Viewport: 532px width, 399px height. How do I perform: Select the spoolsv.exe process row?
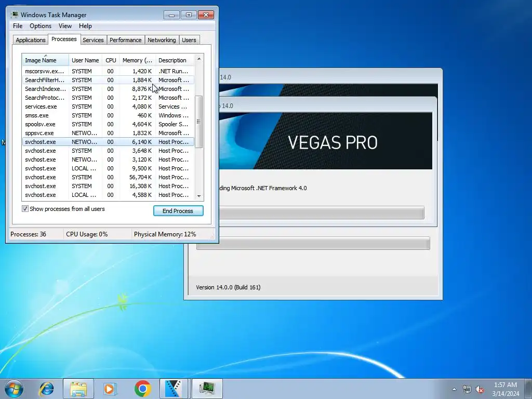(108, 124)
